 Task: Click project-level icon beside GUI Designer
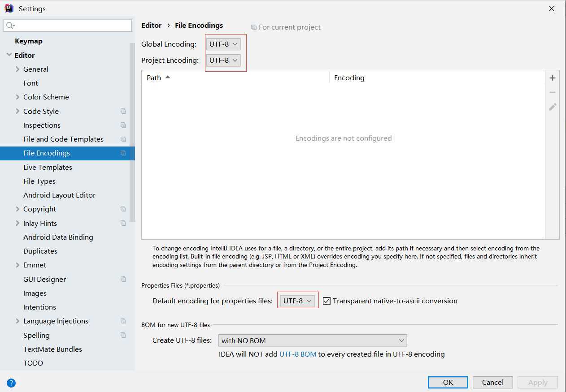click(x=123, y=279)
